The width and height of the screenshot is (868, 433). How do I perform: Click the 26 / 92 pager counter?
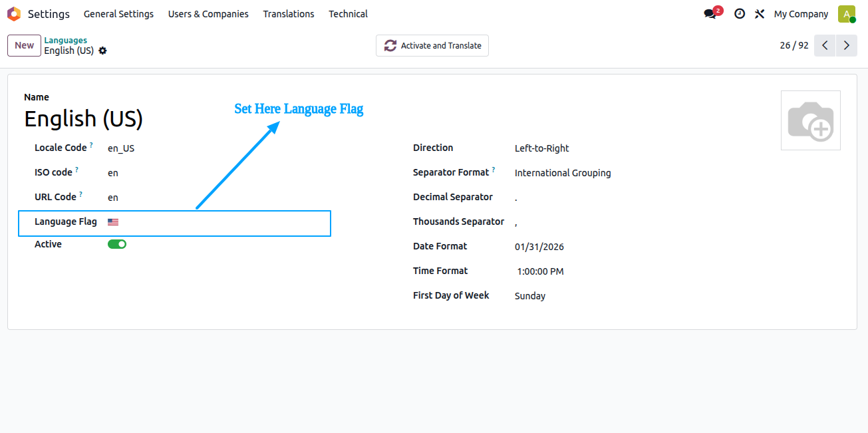(794, 45)
